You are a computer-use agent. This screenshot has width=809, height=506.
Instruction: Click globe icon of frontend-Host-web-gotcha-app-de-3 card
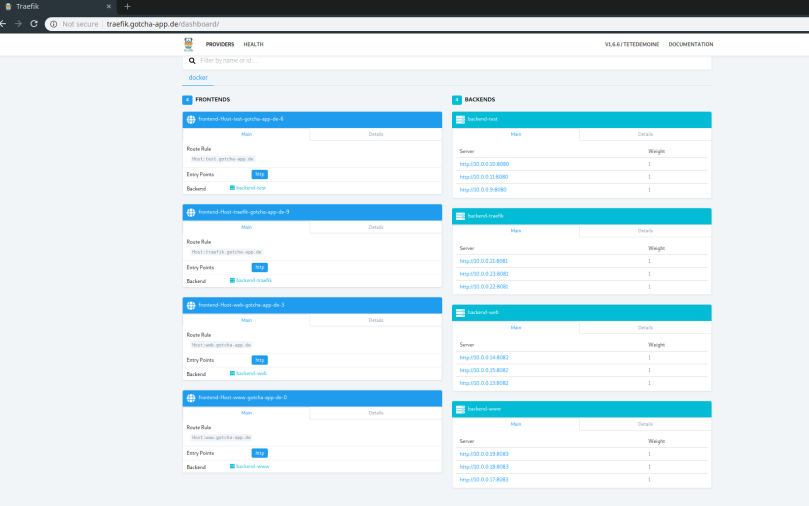tap(191, 305)
